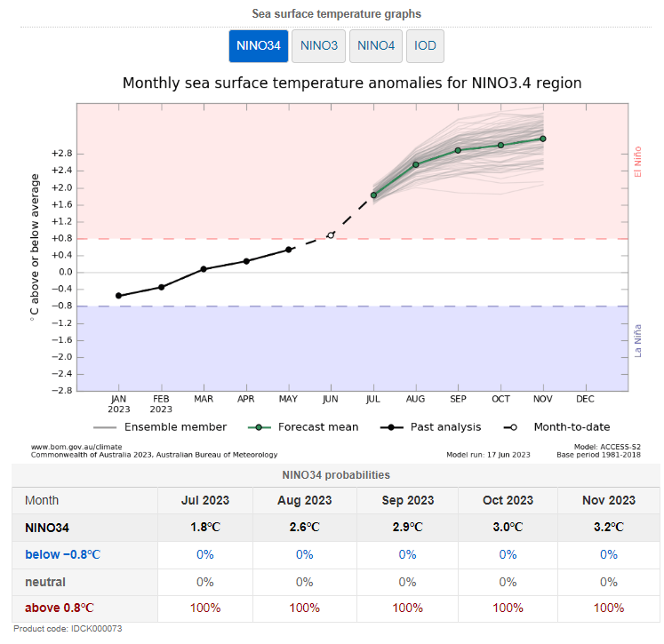This screenshot has width=664, height=644.
Task: Show the IOD graph tab
Action: [425, 45]
